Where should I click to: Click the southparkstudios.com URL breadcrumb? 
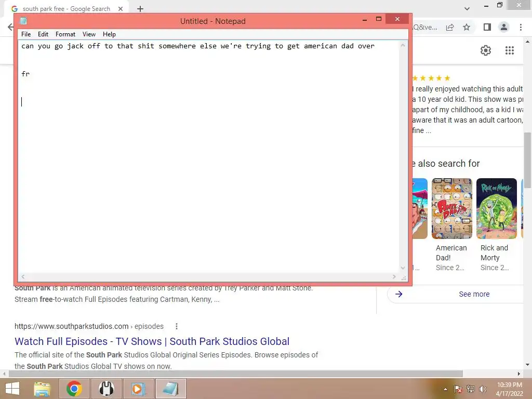tap(89, 326)
